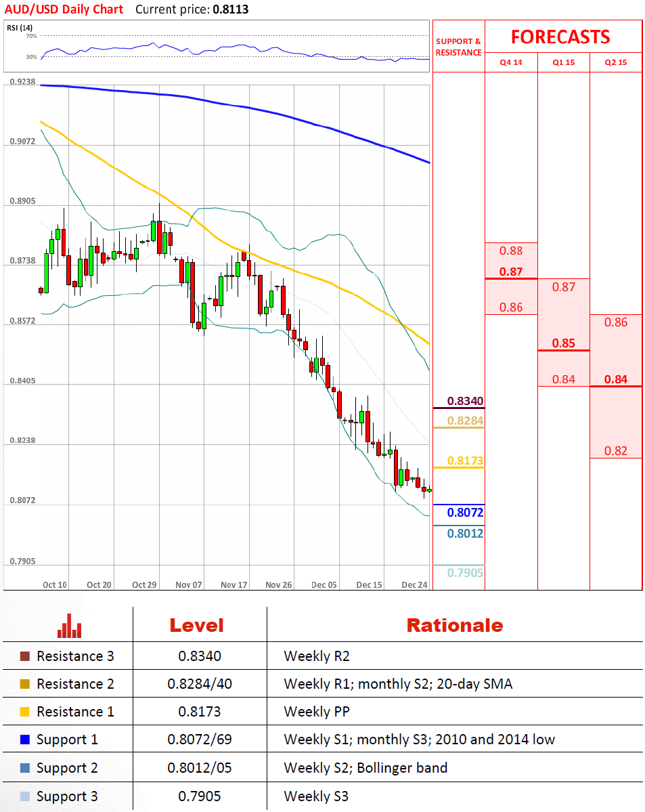
Task: Click the 0.8012/05 level table cell
Action: pyautogui.click(x=200, y=767)
